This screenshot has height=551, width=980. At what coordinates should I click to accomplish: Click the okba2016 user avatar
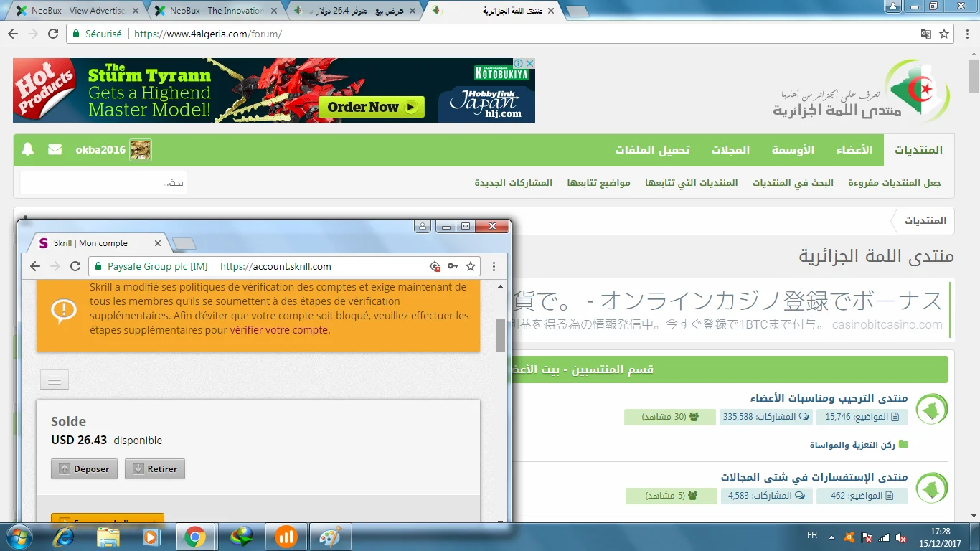(141, 150)
